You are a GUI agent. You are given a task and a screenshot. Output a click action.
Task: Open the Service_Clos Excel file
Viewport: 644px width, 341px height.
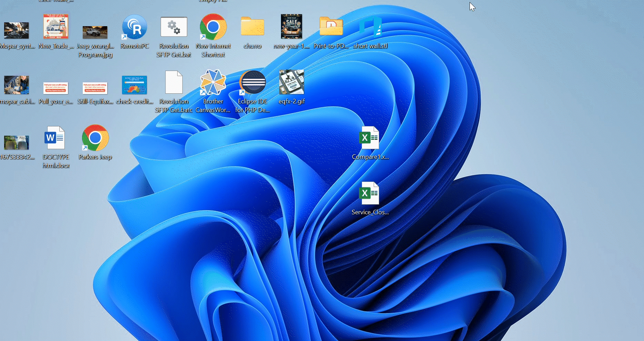(x=369, y=194)
